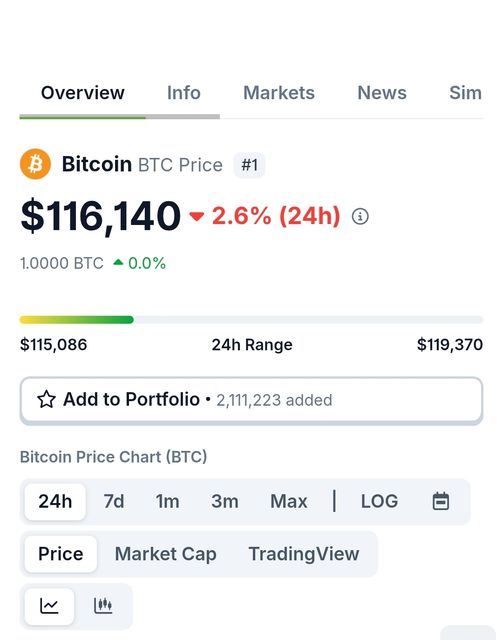Switch to line chart view
This screenshot has height=640, width=503.
tap(49, 606)
